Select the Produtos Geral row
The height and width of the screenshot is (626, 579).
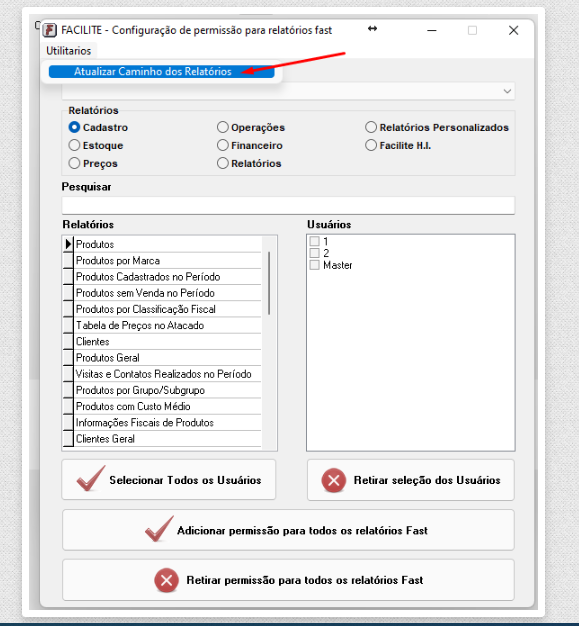[x=168, y=358]
